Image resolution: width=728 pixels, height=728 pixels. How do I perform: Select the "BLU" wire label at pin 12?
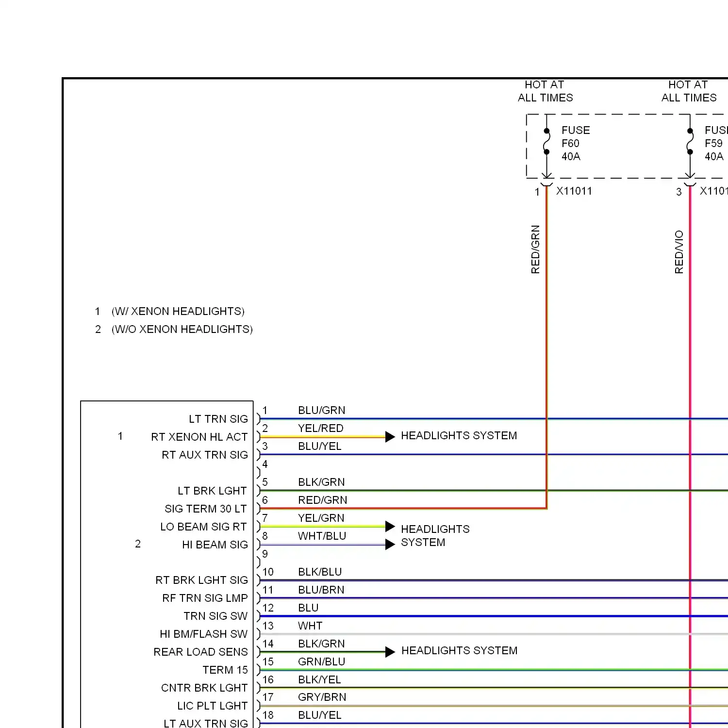coord(308,608)
